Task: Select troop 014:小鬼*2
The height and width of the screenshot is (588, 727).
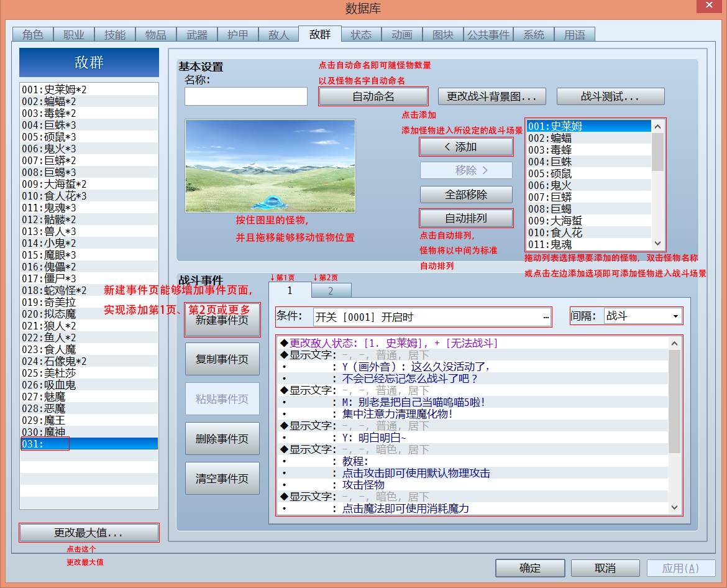Action: point(89,243)
